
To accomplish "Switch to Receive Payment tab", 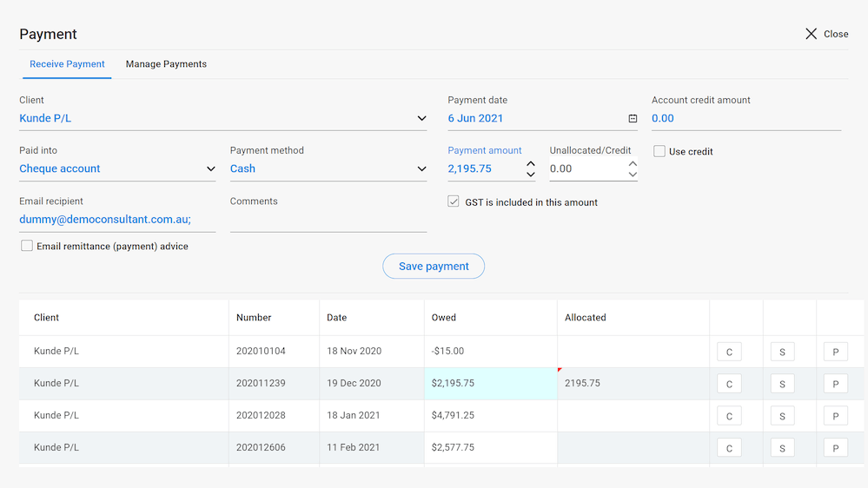I will [x=67, y=64].
